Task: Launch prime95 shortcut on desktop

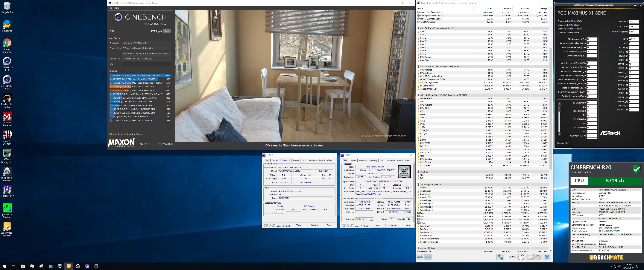Action: (x=7, y=211)
